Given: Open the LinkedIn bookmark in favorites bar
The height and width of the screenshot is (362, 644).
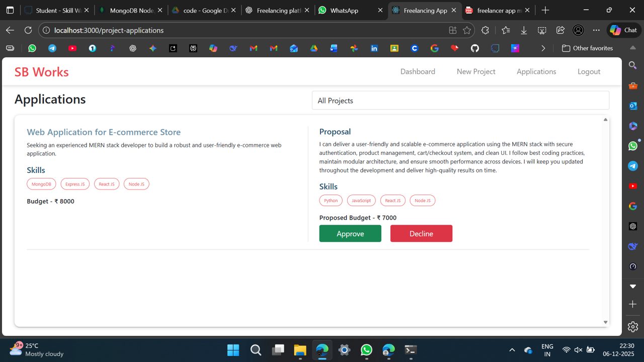Looking at the screenshot, I should point(374,48).
